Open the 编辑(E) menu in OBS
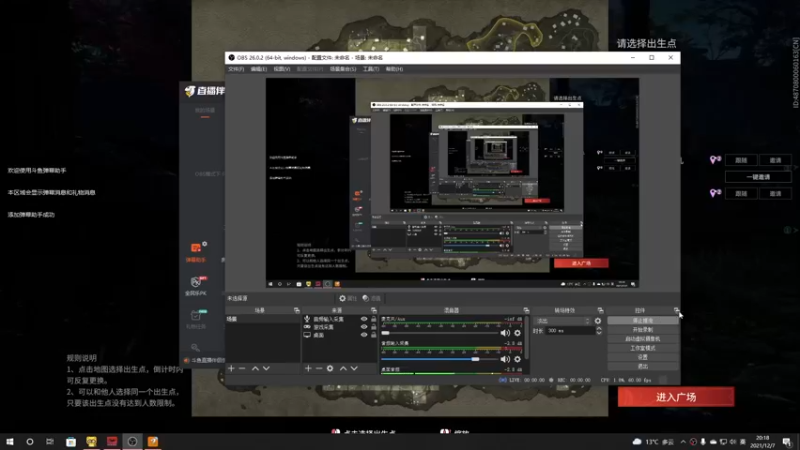 click(259, 69)
